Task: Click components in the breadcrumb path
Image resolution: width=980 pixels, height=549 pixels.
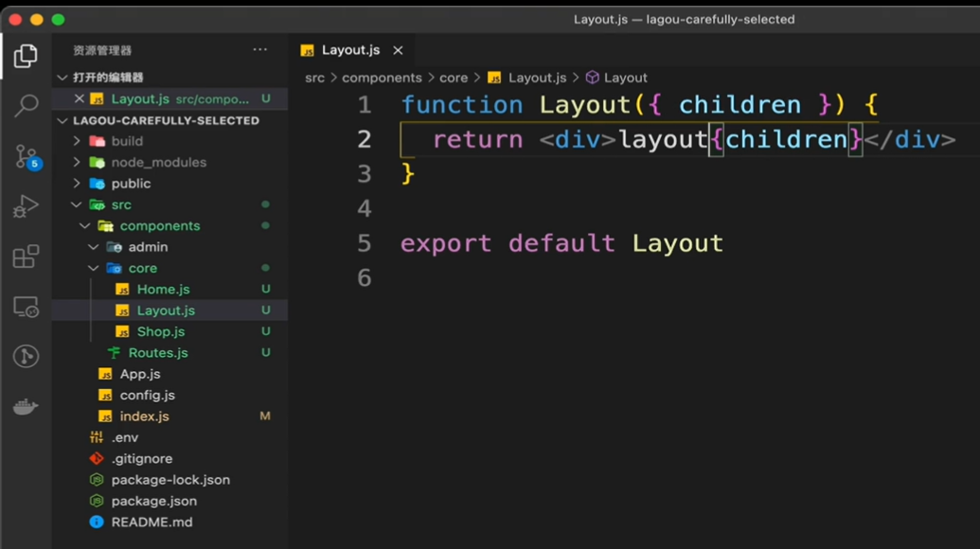Action: click(382, 78)
